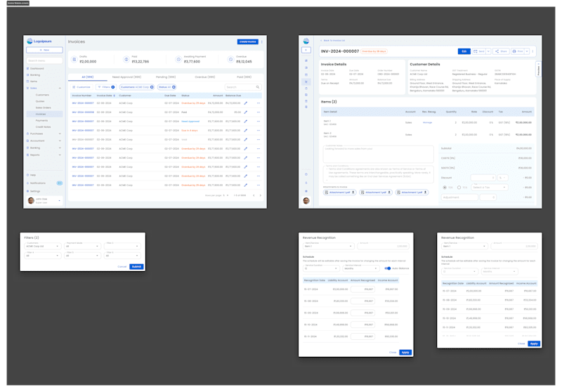Screen dimensions: 562x392
Task: Collapse the Sales menu in sidebar
Action: tap(60, 88)
